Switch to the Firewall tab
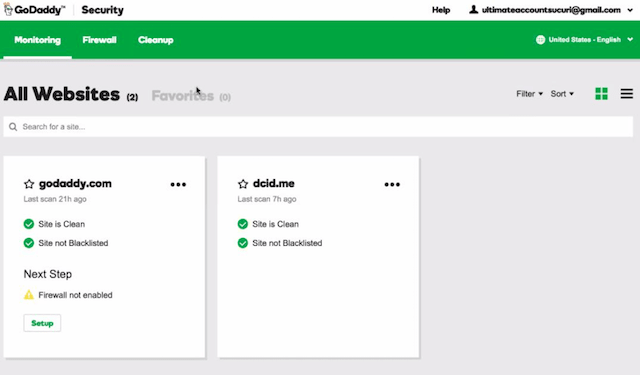This screenshot has width=640, height=375. (x=99, y=40)
